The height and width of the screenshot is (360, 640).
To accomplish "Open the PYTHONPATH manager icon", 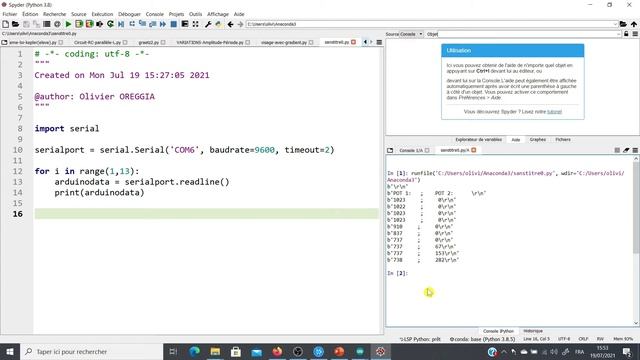I will click(x=219, y=24).
